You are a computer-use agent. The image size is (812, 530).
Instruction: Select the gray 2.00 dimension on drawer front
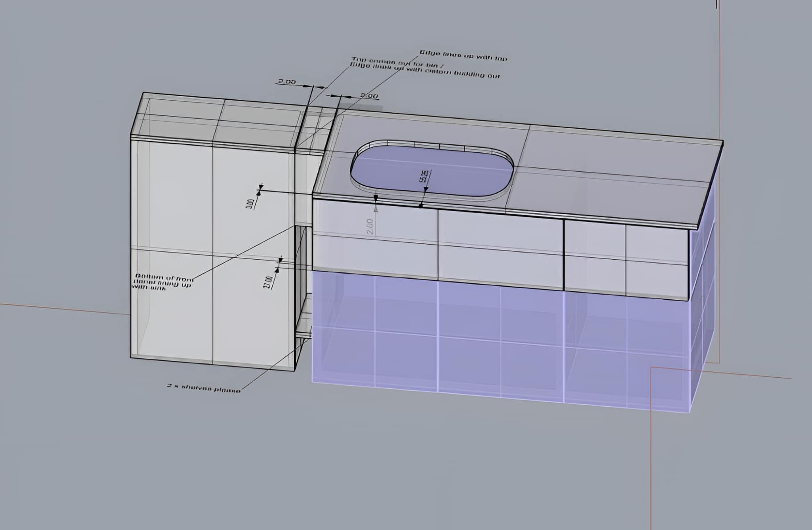(370, 227)
